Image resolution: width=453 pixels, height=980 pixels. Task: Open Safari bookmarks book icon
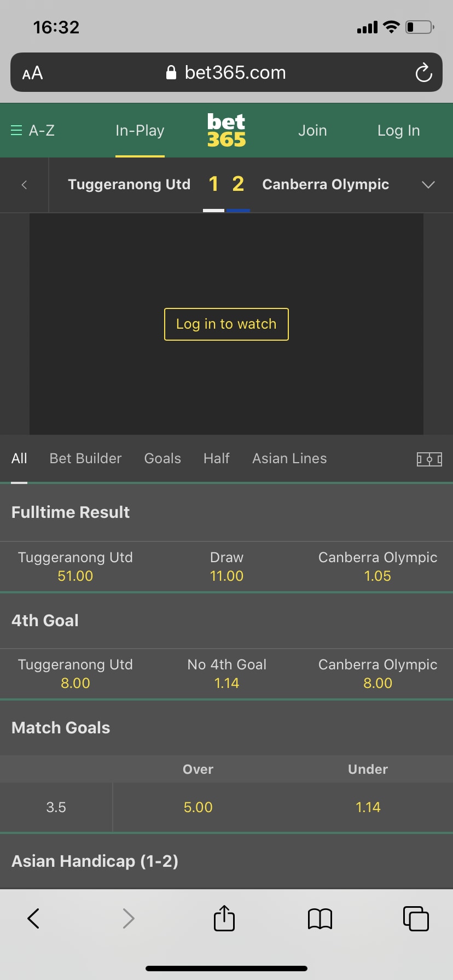(x=320, y=919)
